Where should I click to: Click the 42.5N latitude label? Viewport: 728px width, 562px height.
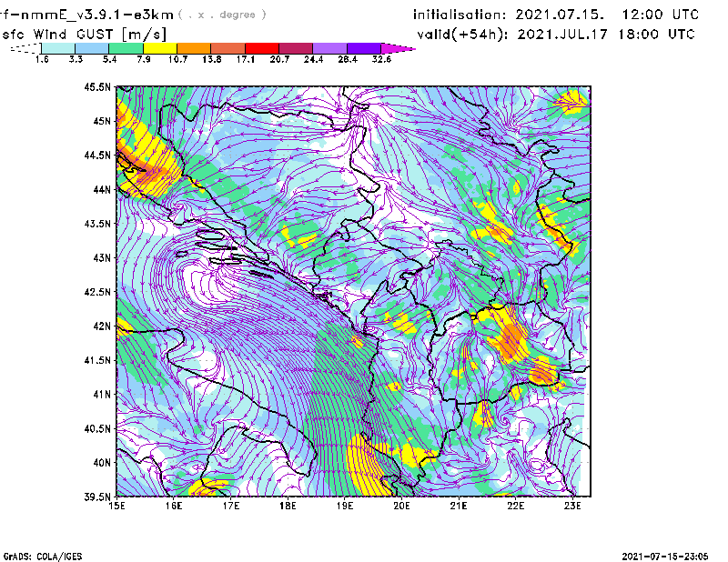[x=97, y=292]
